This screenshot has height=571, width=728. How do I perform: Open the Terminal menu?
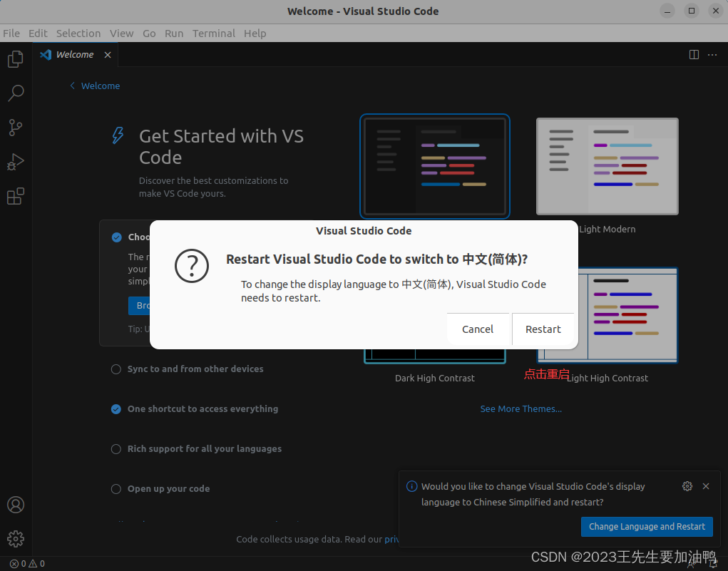point(214,33)
